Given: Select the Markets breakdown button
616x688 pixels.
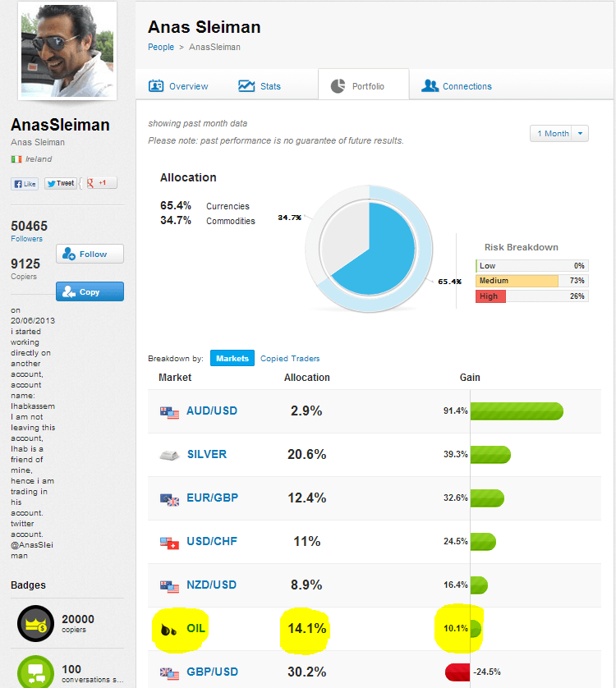Looking at the screenshot, I should (x=232, y=358).
